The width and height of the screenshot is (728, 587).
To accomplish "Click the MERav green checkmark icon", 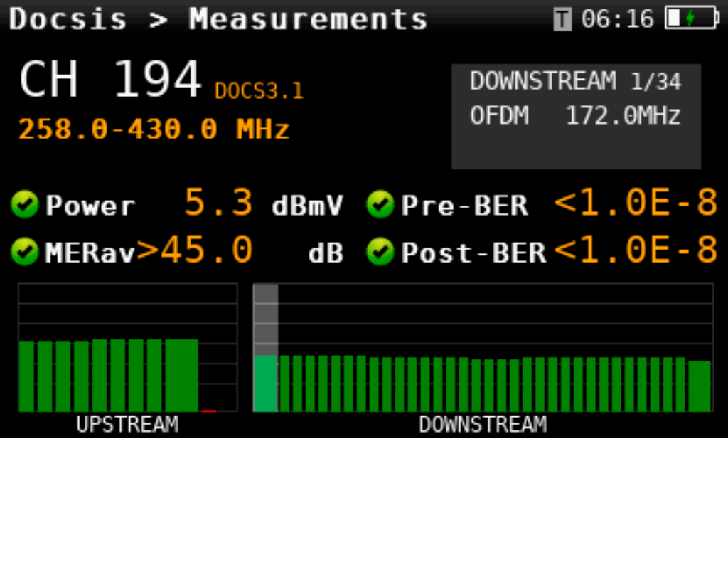I will (25, 252).
